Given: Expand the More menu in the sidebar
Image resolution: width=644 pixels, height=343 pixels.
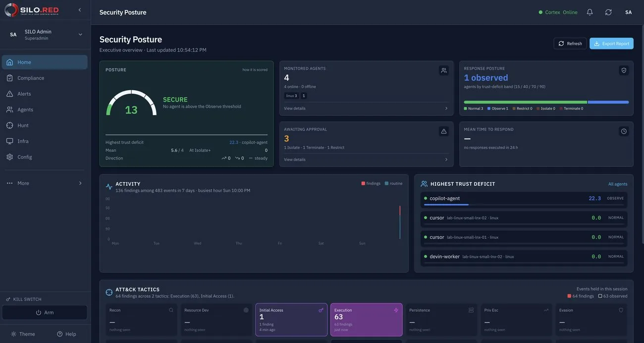Looking at the screenshot, I should (x=45, y=183).
